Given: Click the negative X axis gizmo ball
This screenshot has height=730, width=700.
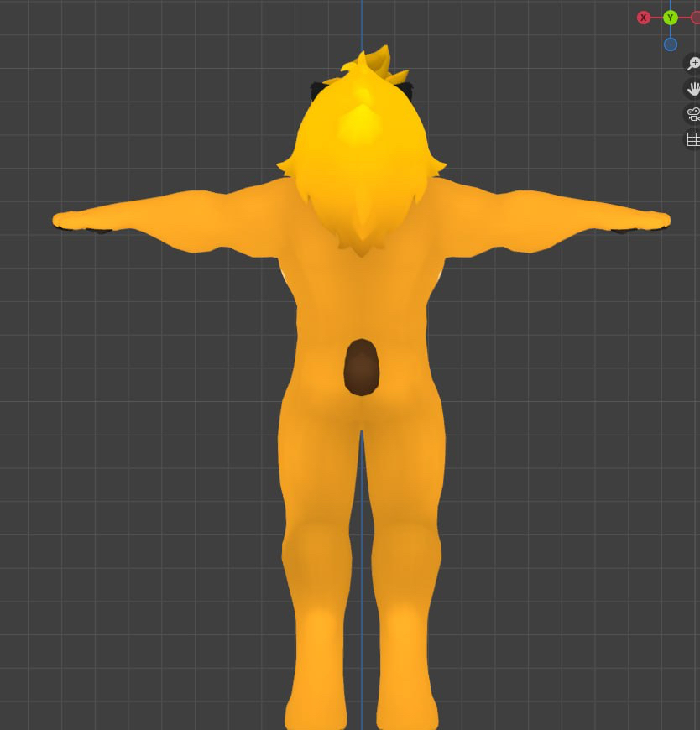Looking at the screenshot, I should coord(696,18).
